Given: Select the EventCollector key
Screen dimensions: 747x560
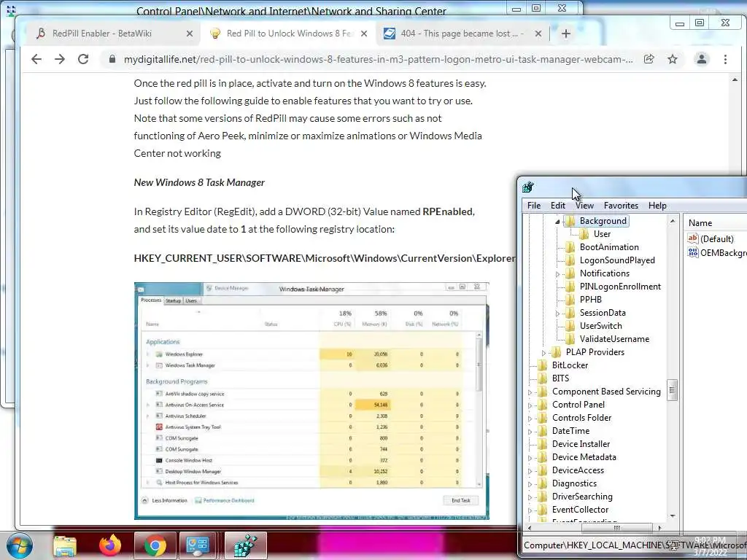Looking at the screenshot, I should [580, 510].
